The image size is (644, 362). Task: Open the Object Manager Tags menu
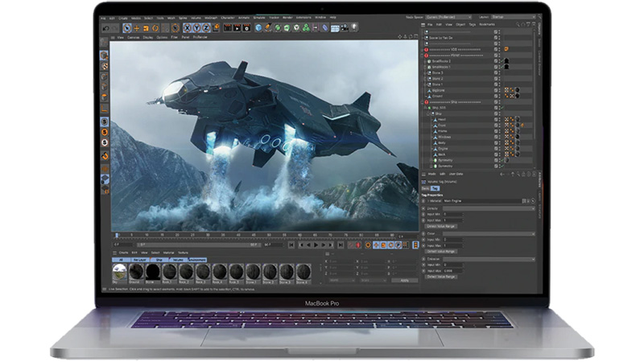473,25
